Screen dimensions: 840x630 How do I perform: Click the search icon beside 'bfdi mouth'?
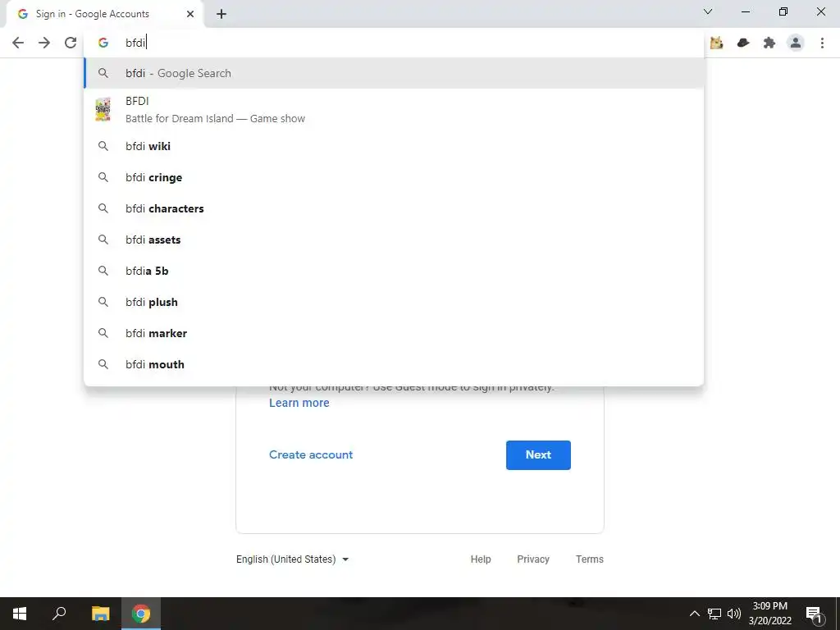103,363
